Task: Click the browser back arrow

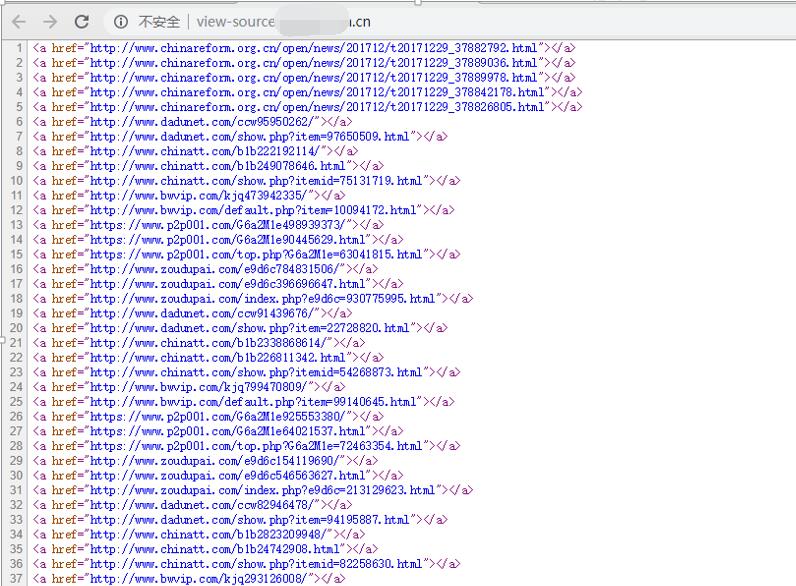Action: 19,22
